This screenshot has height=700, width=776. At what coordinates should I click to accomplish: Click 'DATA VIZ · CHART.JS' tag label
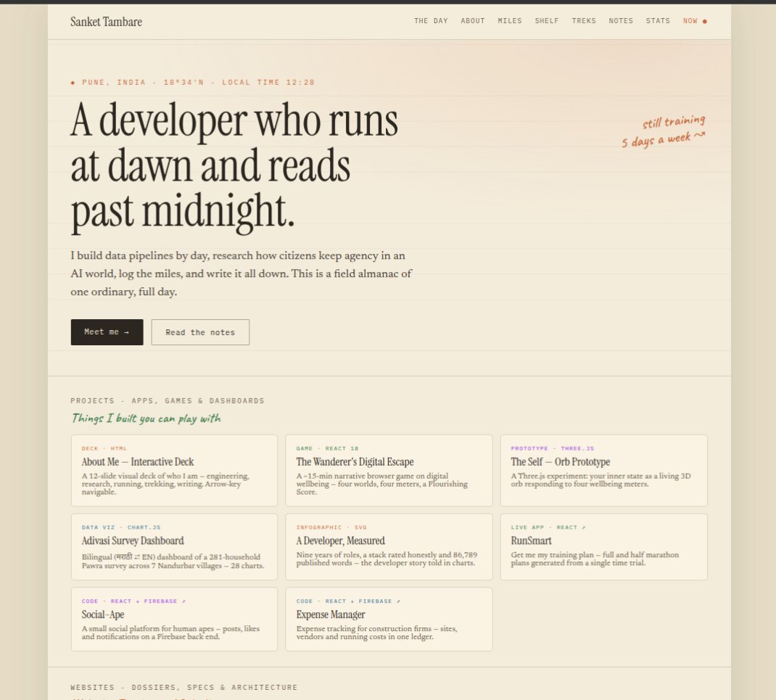click(121, 527)
